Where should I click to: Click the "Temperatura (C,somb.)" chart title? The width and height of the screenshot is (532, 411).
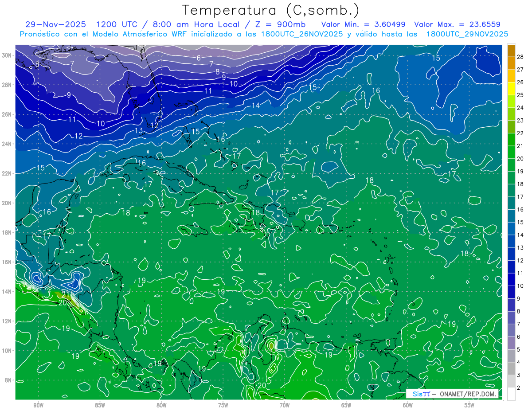[271, 10]
